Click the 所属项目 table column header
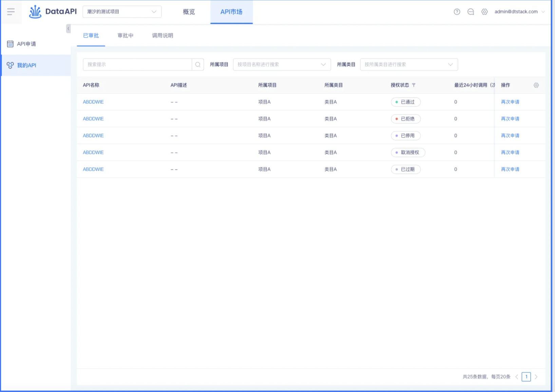Image resolution: width=555 pixels, height=392 pixels. click(x=267, y=85)
